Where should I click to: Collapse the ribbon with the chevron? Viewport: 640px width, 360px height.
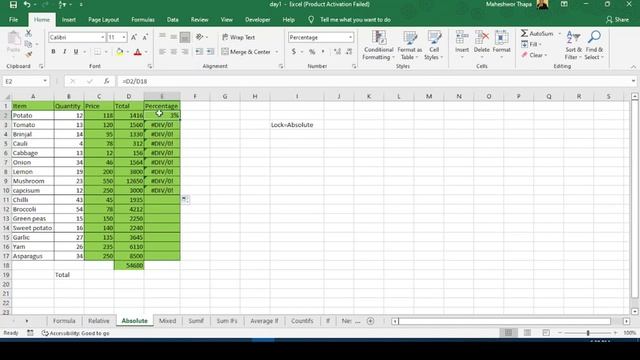tap(633, 67)
